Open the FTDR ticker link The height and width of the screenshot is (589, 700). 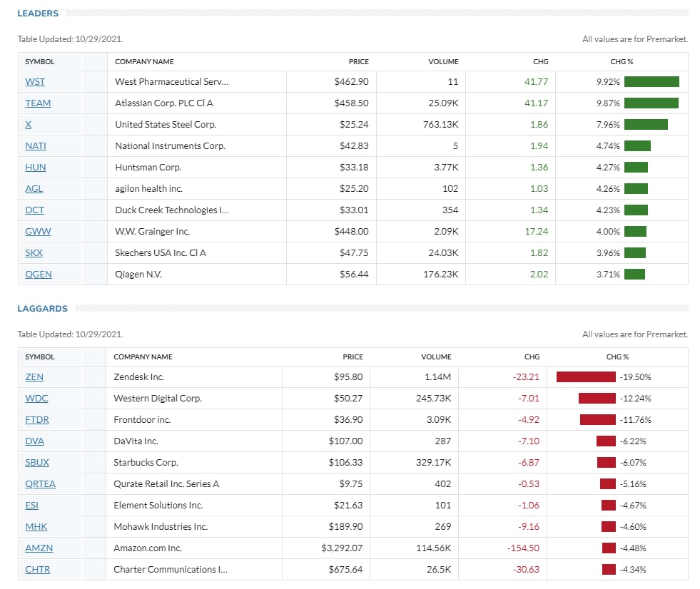(x=37, y=420)
